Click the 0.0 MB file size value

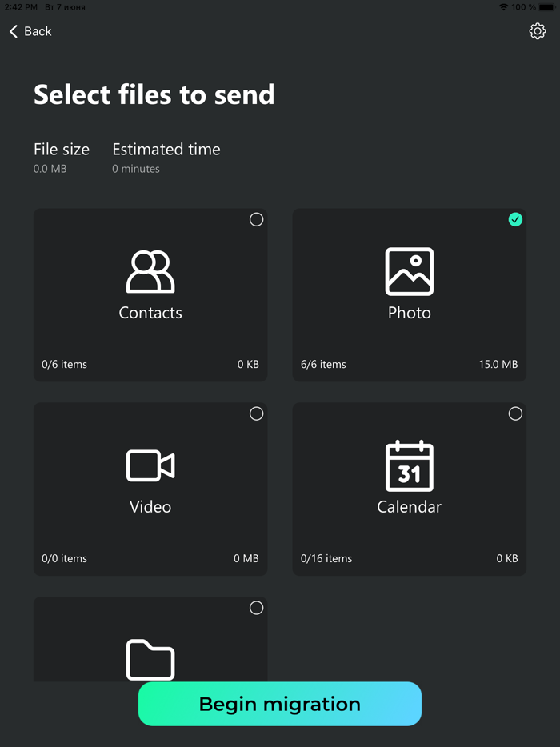coord(50,169)
